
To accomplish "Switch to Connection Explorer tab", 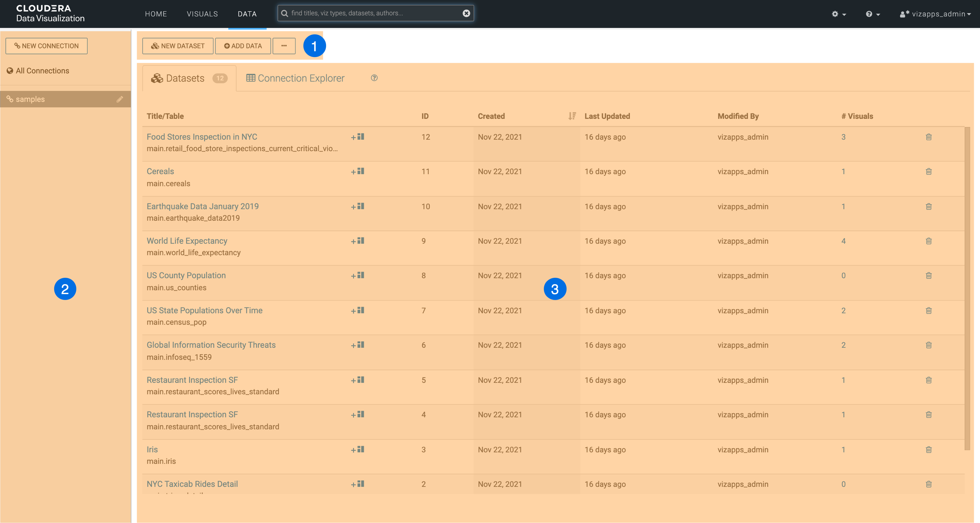I will pos(295,78).
